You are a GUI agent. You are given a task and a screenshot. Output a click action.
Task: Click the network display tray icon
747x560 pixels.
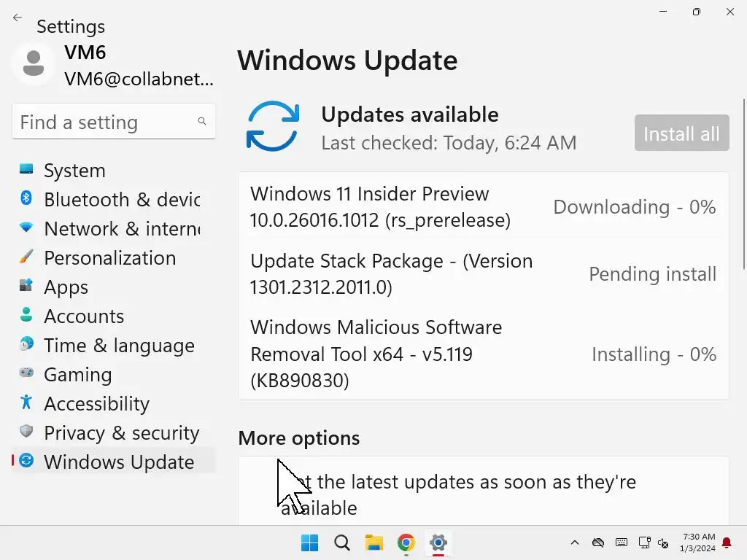[645, 542]
